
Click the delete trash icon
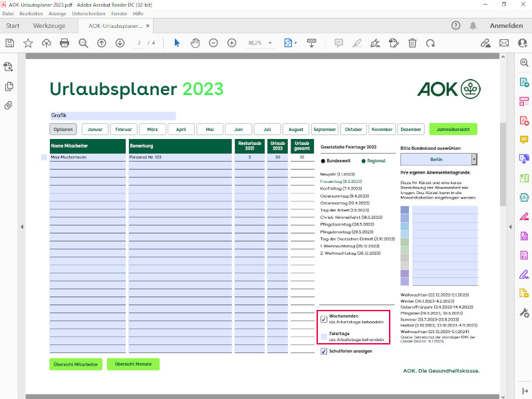412,43
